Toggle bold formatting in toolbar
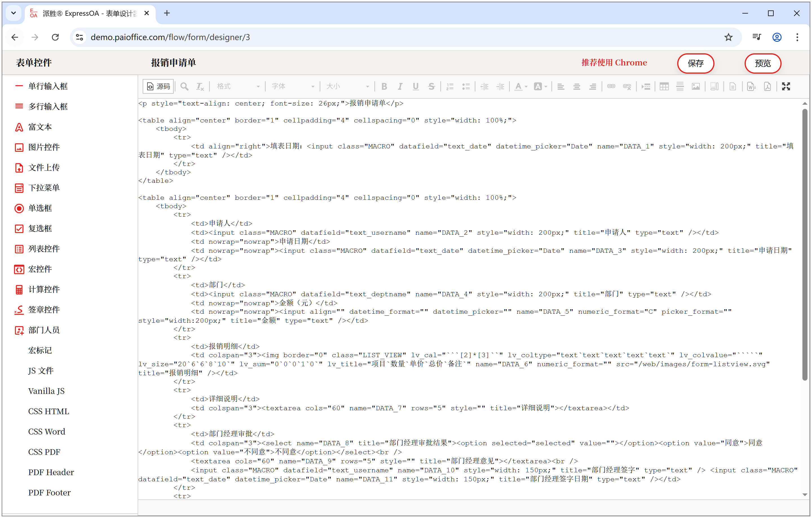 [x=384, y=86]
